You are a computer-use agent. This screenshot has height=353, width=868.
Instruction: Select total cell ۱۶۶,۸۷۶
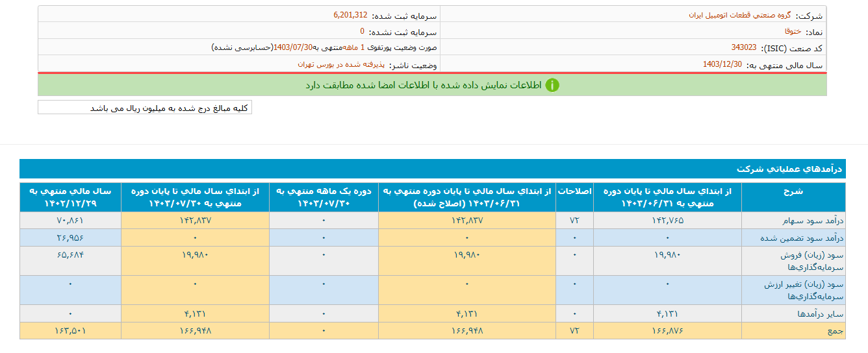(667, 330)
